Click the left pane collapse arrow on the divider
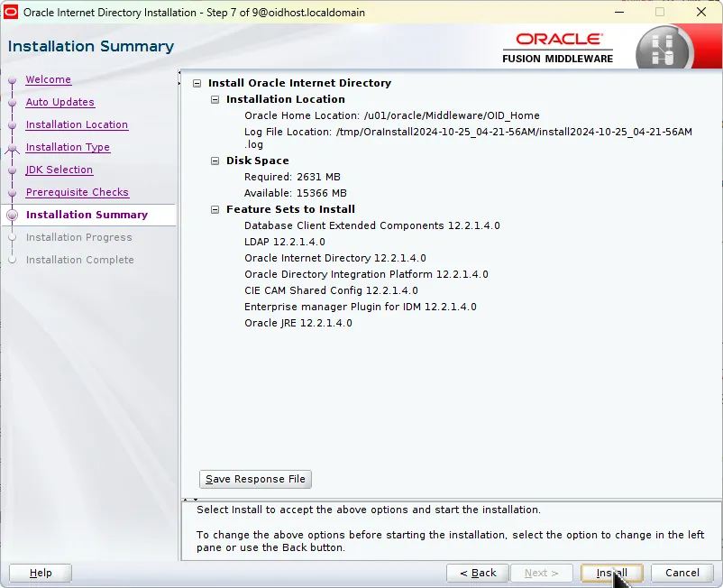Image resolution: width=723 pixels, height=588 pixels. (x=179, y=73)
